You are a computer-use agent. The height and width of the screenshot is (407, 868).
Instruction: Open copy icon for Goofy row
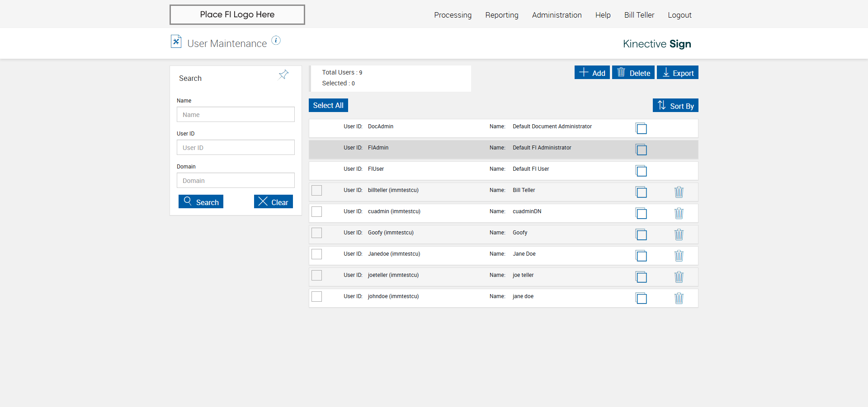[641, 234]
